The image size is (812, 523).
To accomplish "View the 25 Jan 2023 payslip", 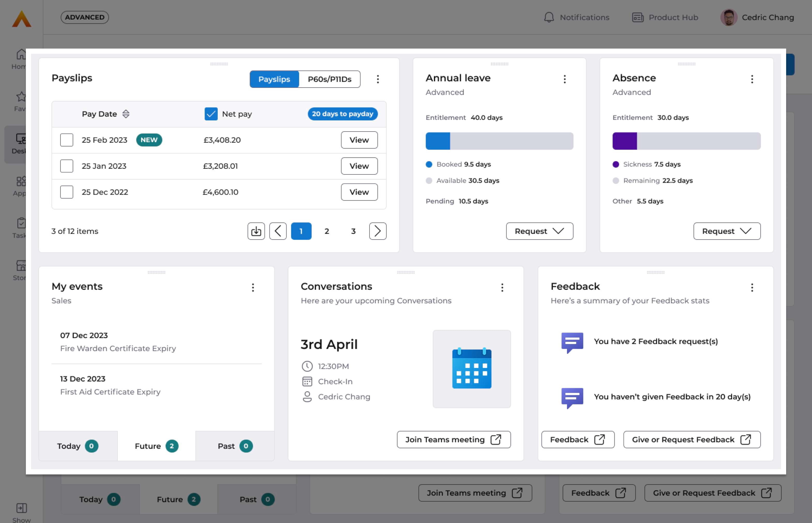I will point(359,166).
